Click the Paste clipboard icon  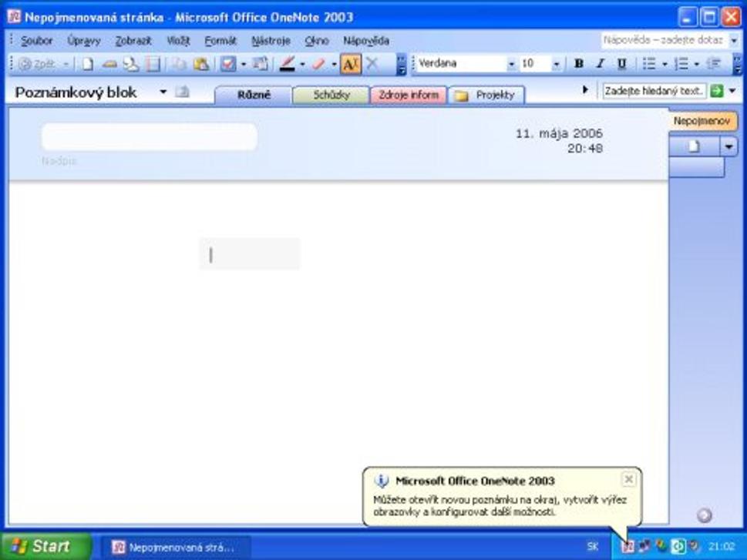point(201,64)
